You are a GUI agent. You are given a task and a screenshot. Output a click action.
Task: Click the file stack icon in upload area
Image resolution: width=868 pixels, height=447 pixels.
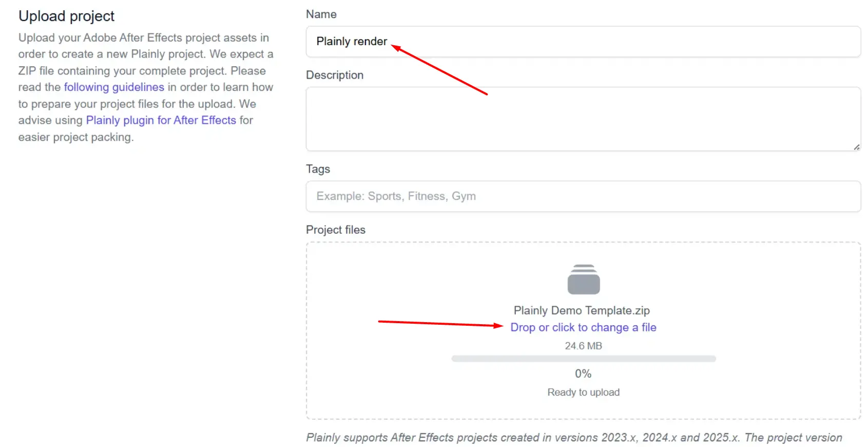(x=584, y=280)
